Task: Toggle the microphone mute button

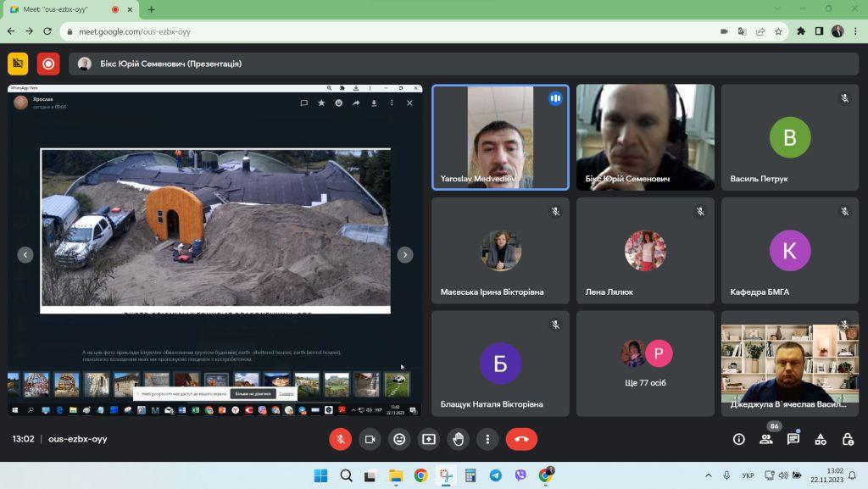Action: [341, 439]
